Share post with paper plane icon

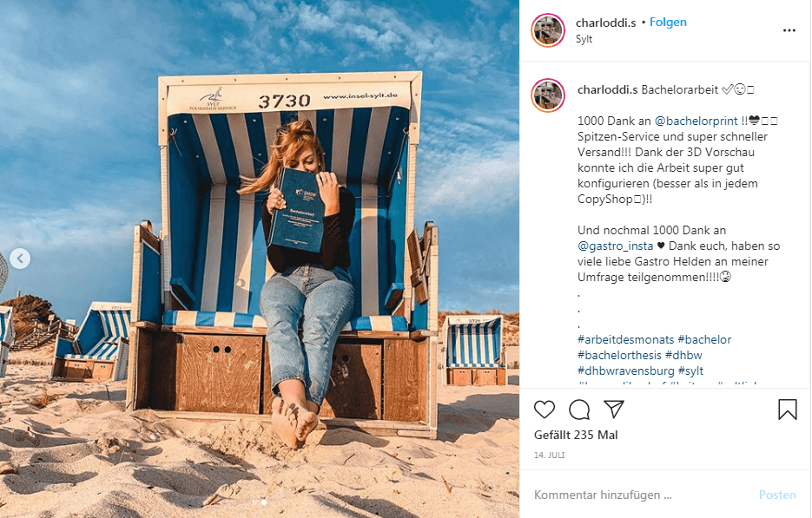tap(614, 409)
